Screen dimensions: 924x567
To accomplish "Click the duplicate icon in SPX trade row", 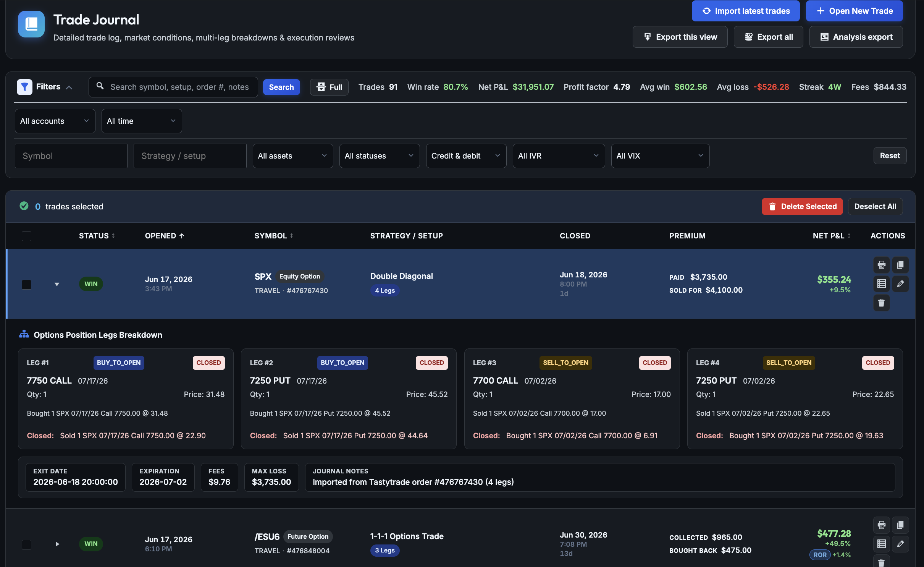I will [x=900, y=265].
